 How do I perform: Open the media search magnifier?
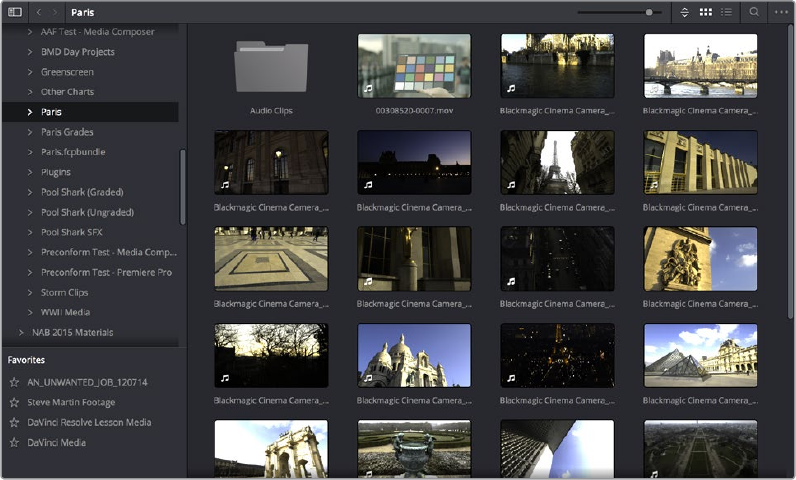click(x=754, y=12)
